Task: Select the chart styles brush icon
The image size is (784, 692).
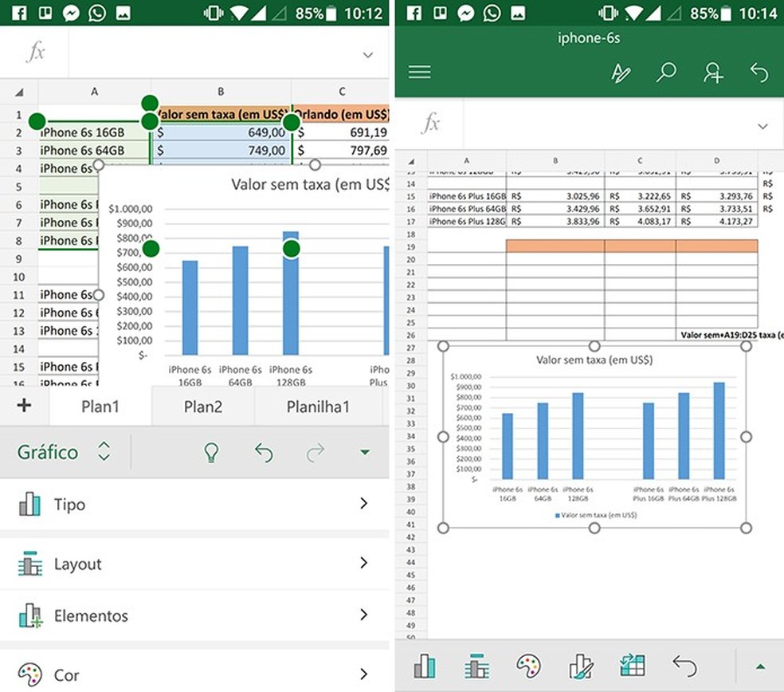Action: 580,666
